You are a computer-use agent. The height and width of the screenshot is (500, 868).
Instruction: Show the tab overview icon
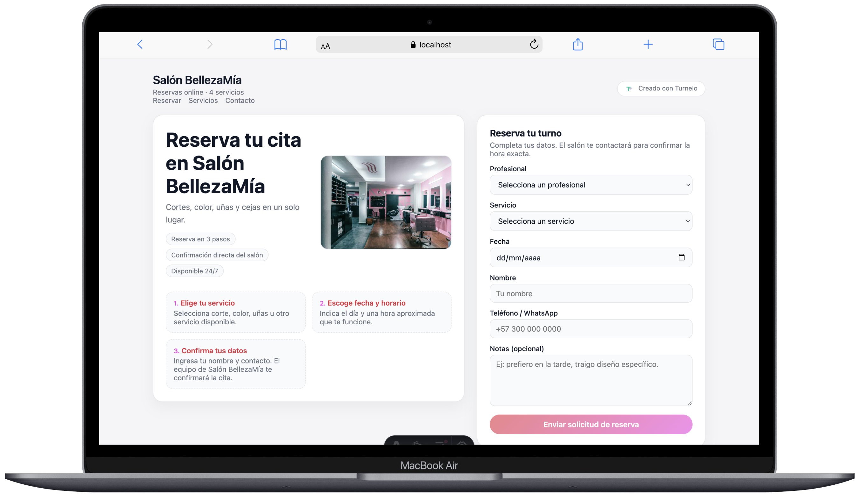[x=718, y=44]
